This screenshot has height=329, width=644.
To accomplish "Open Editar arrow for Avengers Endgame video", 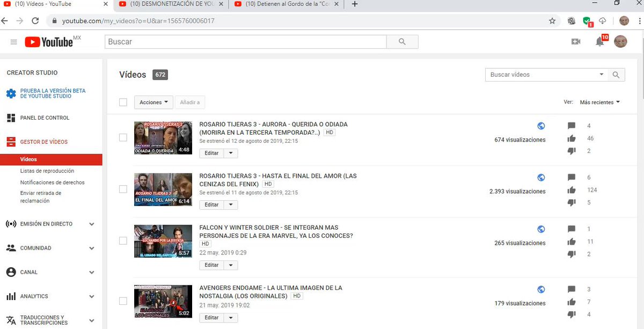I will coord(231,318).
